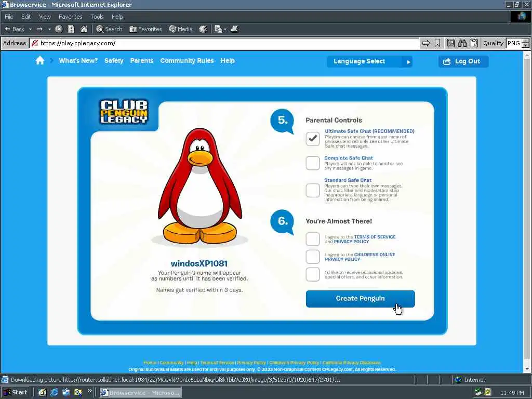The height and width of the screenshot is (399, 532).
Task: Click the Internet zone globe in the status bar
Action: 458,380
